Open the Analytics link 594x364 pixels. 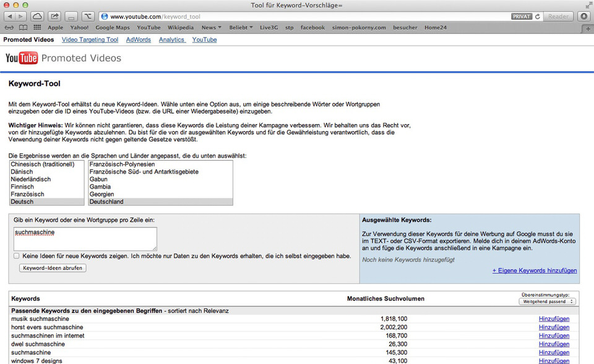[x=171, y=40]
